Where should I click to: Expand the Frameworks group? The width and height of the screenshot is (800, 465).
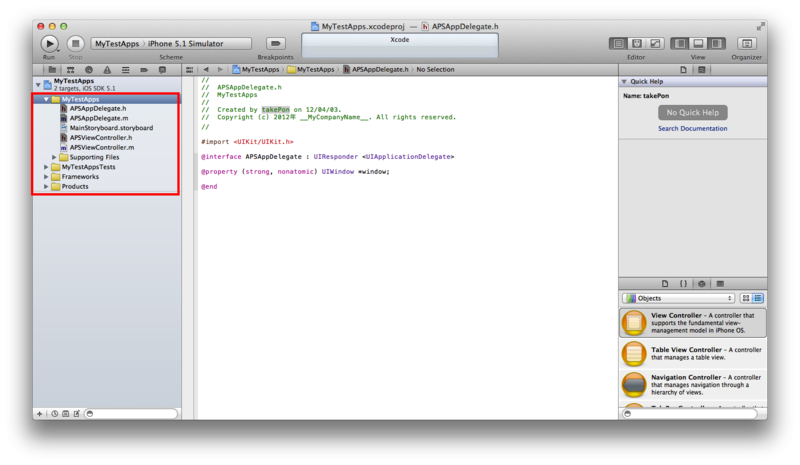click(46, 177)
